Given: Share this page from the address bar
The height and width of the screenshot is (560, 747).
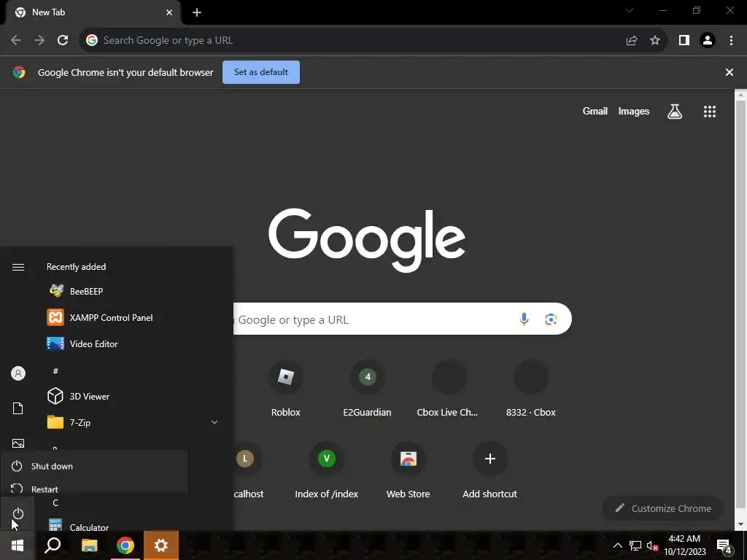Looking at the screenshot, I should pos(632,41).
